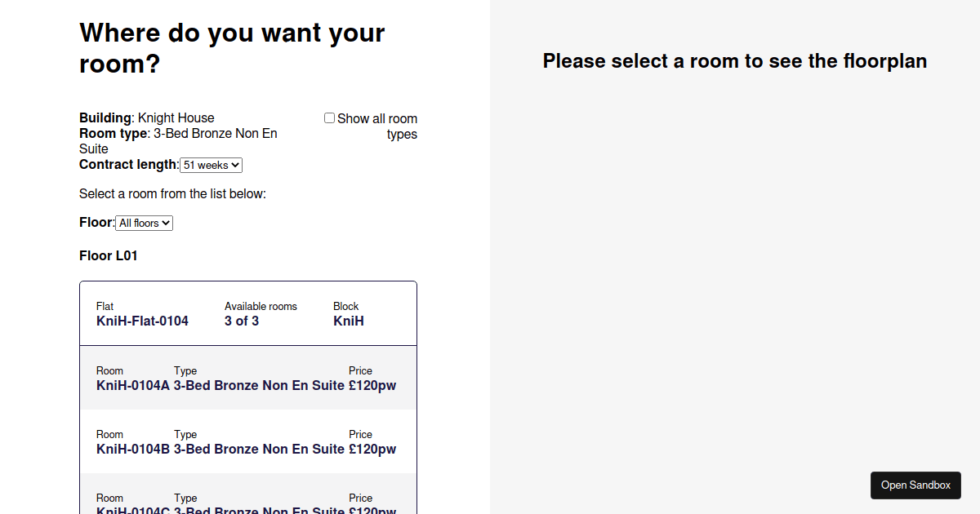The width and height of the screenshot is (980, 514).
Task: Click the £120pw price of room KniH-0104A
Action: [x=372, y=385]
